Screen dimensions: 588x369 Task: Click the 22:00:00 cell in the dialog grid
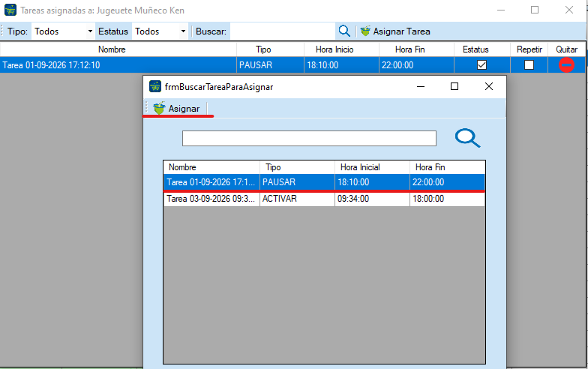(x=447, y=182)
